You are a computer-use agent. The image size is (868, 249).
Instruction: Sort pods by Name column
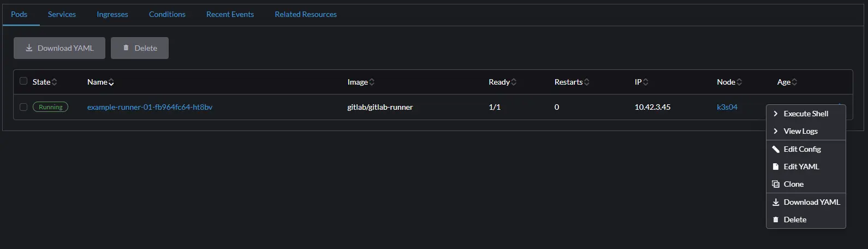click(111, 82)
